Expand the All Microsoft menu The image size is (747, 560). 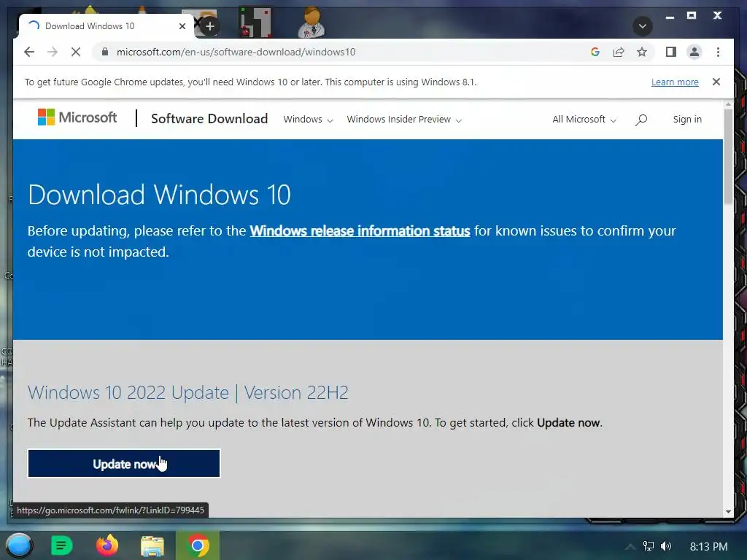tap(584, 120)
